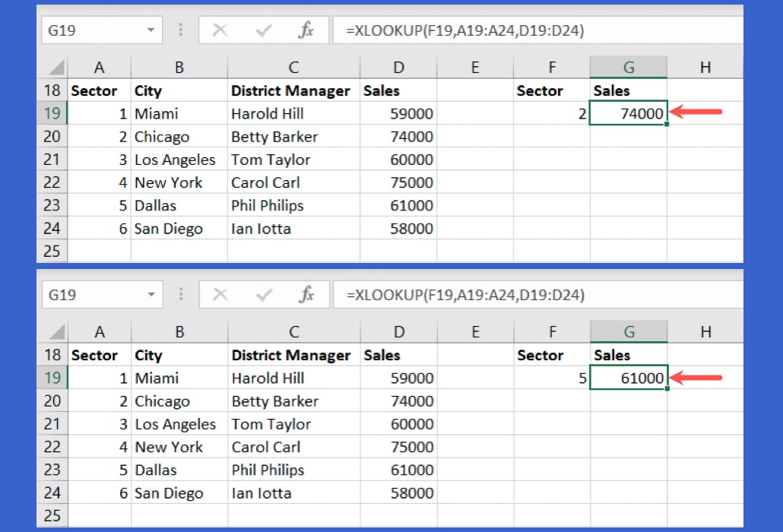
Task: Click the Sector header cell in column F
Action: click(x=540, y=90)
